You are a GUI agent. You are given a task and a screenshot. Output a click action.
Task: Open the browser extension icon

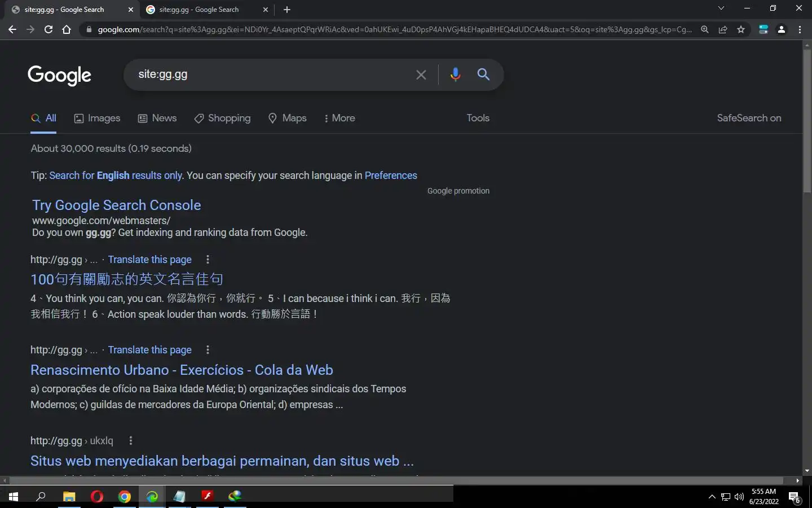[764, 29]
